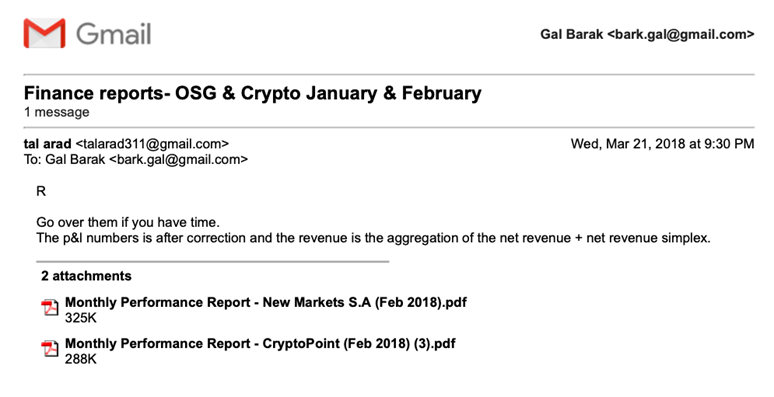Screen dimensions: 774x397
Task: Click the Gmail wordmark text
Action: (x=114, y=34)
